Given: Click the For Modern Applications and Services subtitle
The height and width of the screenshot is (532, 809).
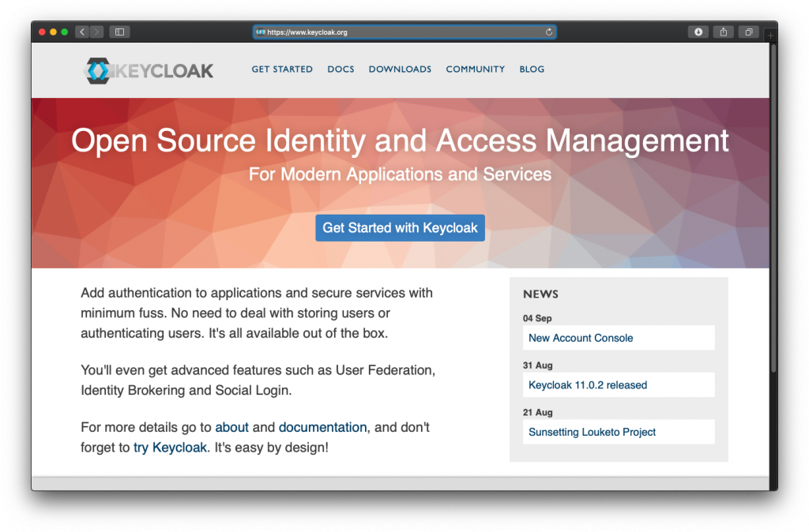Looking at the screenshot, I should pos(400,174).
